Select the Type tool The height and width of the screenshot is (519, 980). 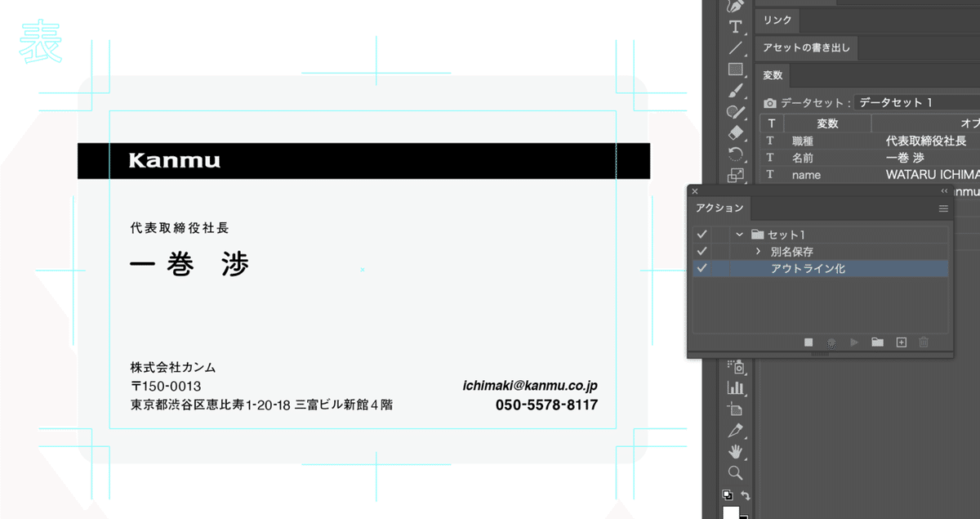[x=735, y=27]
